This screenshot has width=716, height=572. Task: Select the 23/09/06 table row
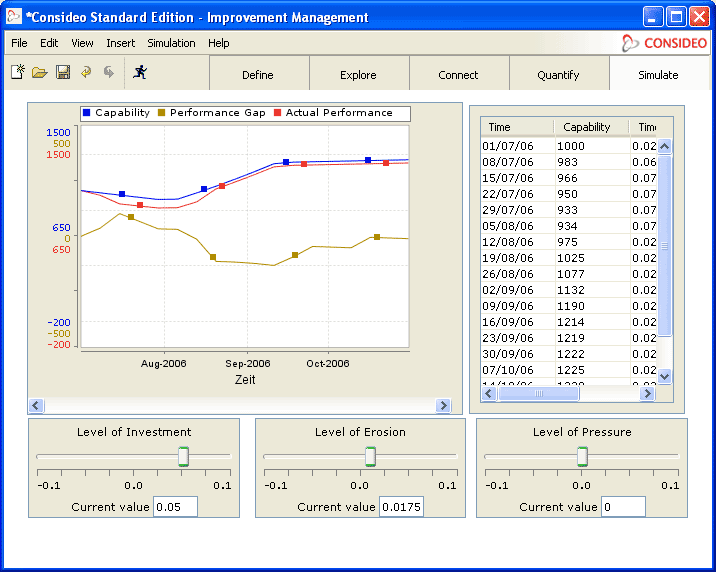(x=569, y=338)
